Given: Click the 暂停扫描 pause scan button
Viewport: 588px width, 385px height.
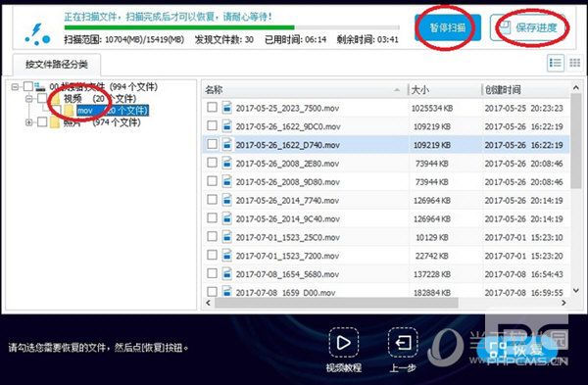Looking at the screenshot, I should pos(448,27).
